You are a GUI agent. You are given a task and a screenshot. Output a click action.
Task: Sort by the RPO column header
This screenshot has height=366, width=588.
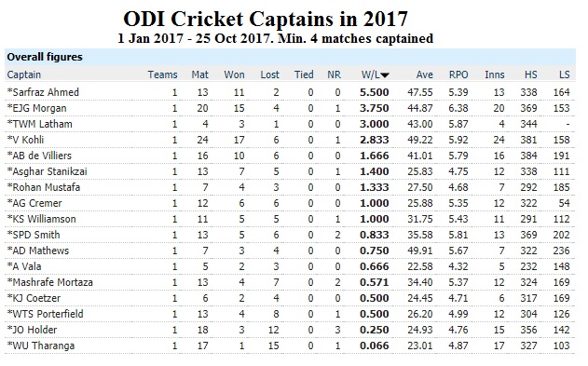point(458,75)
